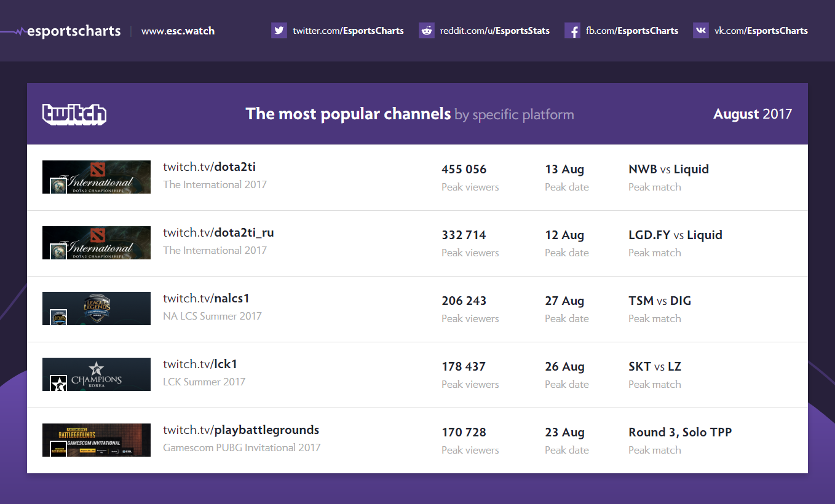This screenshot has width=835, height=504.
Task: Click the LGD.FY vs Liquid match
Action: pos(675,235)
